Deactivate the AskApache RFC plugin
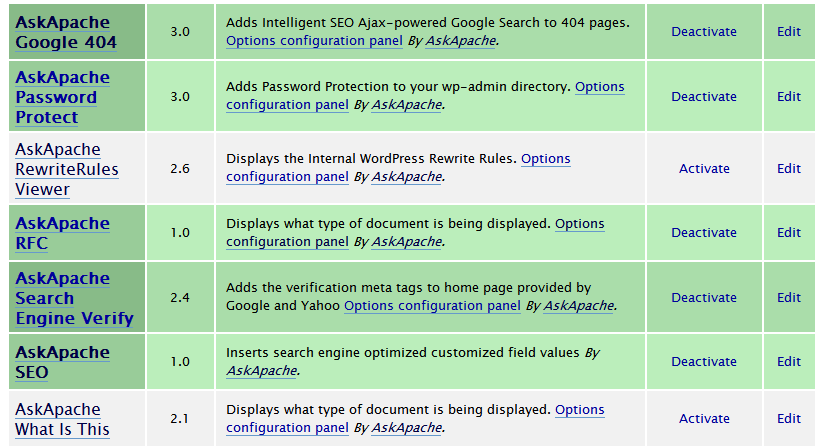Screen dimensions: 823x447 click(x=704, y=232)
